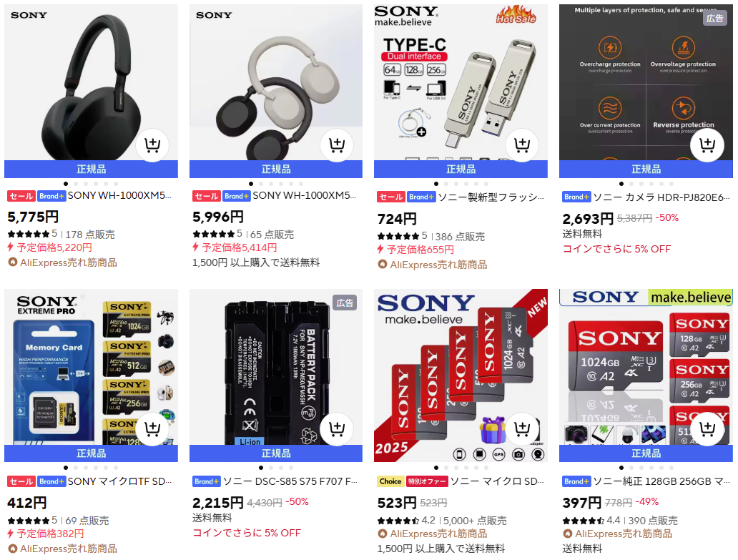The width and height of the screenshot is (738, 560).
Task: Open the SONY WH-1000XM5 5,775円 product title
Action: (x=119, y=196)
